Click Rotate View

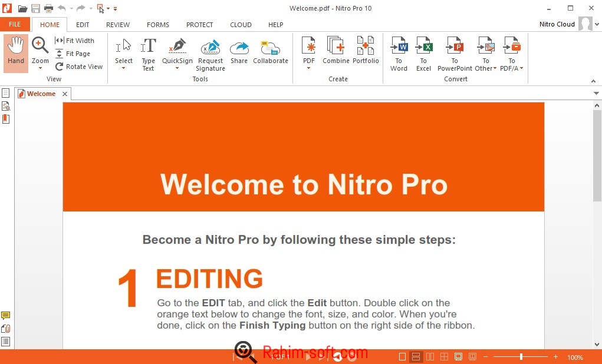point(78,67)
